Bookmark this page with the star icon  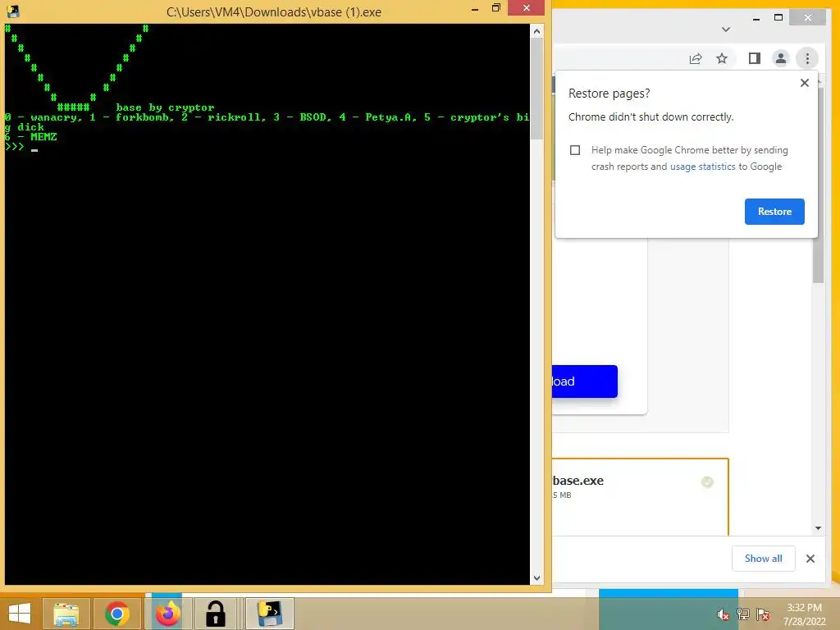(722, 58)
